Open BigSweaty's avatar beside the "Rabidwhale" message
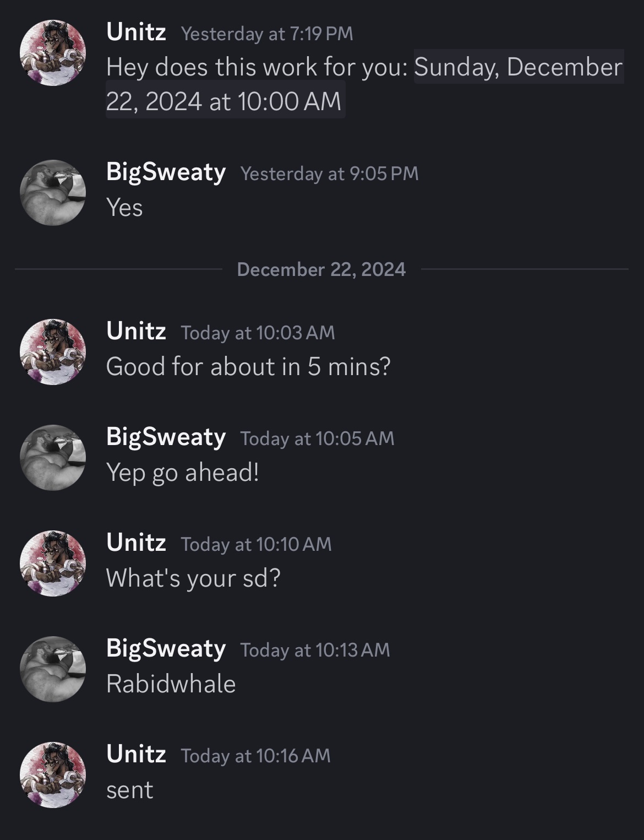644x840 pixels. tap(53, 669)
